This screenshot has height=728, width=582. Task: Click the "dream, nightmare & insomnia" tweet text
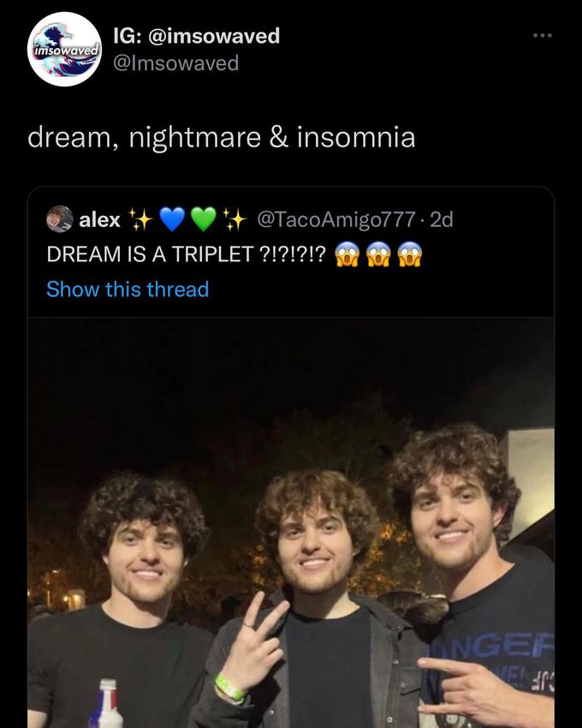[222, 138]
